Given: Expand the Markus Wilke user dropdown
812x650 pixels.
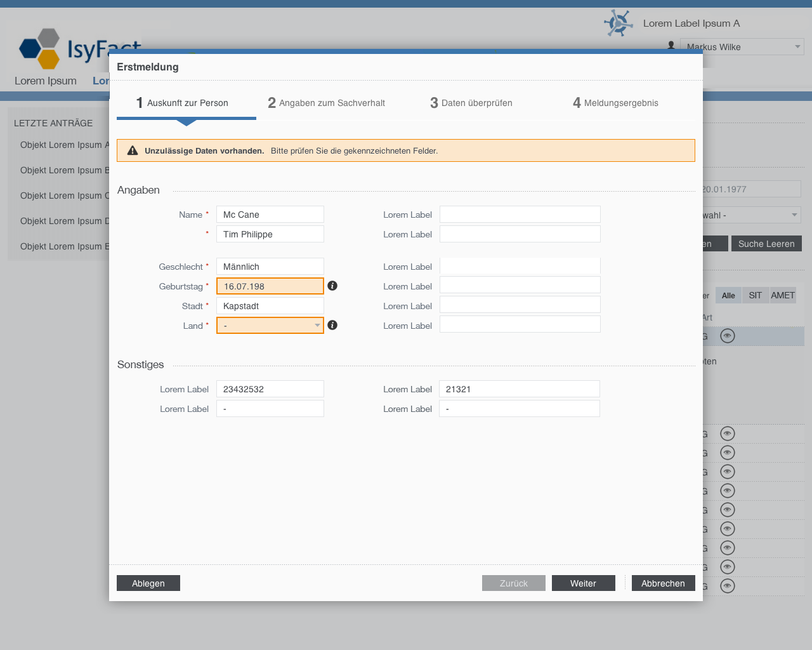Looking at the screenshot, I should pos(742,47).
